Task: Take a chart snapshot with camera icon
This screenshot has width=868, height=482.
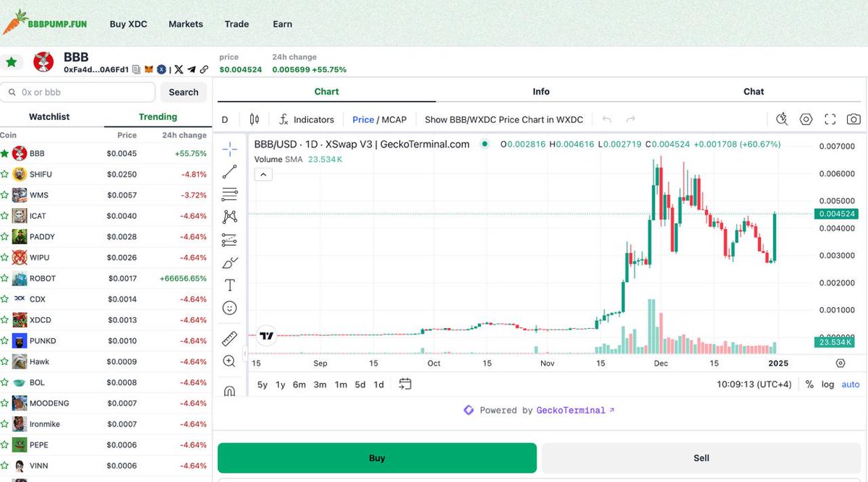Action: (x=854, y=119)
